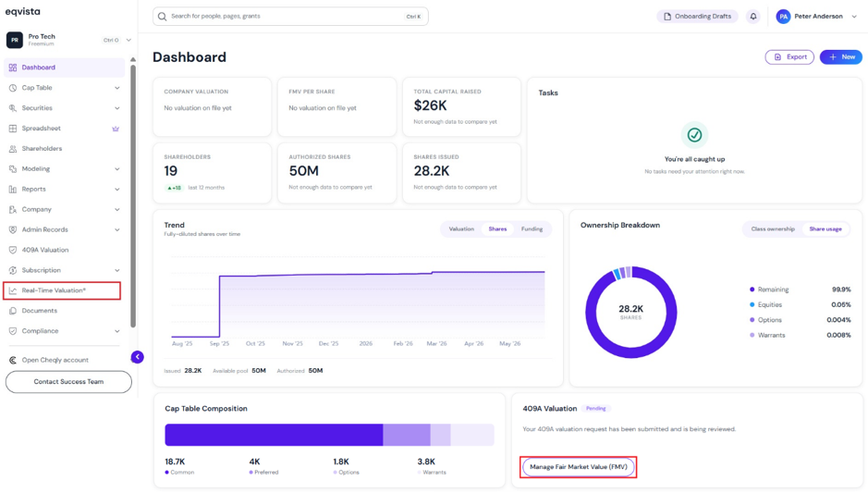Image resolution: width=868 pixels, height=493 pixels.
Task: Click the Reports chart icon
Action: tap(13, 189)
